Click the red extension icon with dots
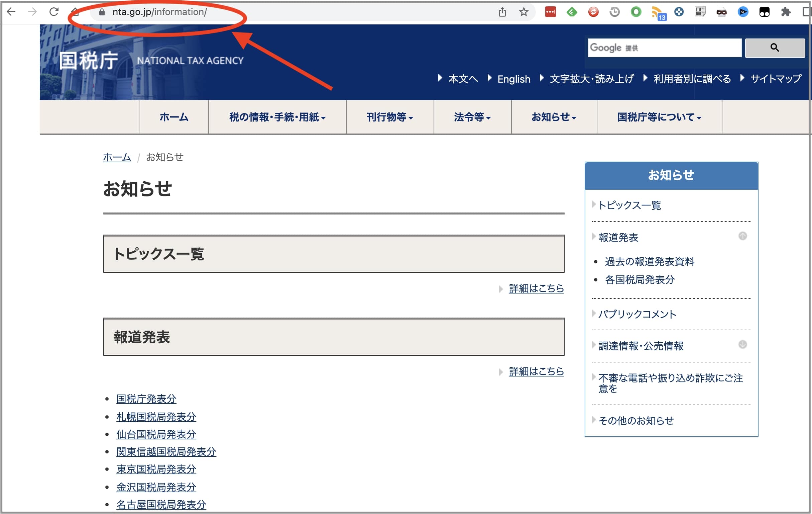Image resolution: width=812 pixels, height=514 pixels. (550, 12)
